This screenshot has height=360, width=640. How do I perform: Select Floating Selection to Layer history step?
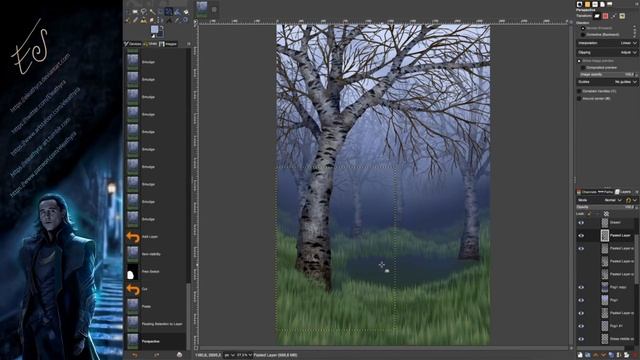(x=156, y=324)
